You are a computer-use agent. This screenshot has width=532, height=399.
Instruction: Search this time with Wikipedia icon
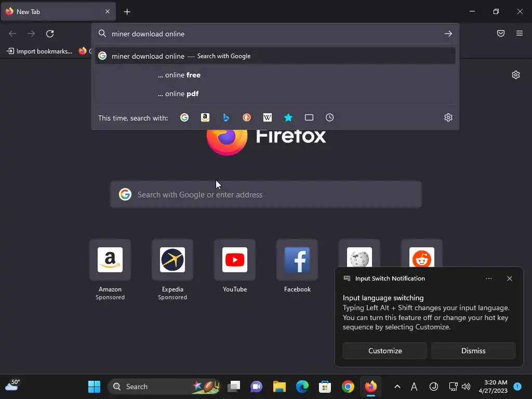[x=268, y=117]
